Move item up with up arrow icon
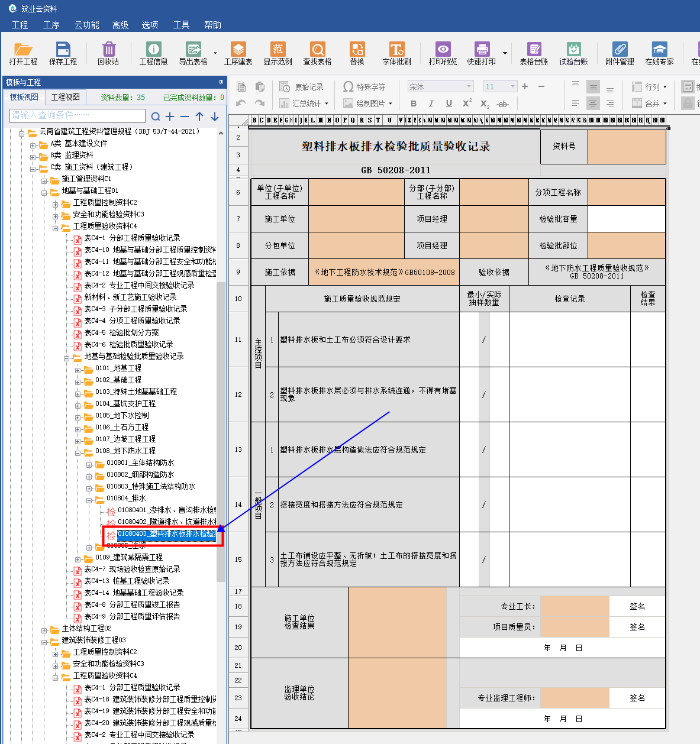The height and width of the screenshot is (744, 700). pos(199,117)
